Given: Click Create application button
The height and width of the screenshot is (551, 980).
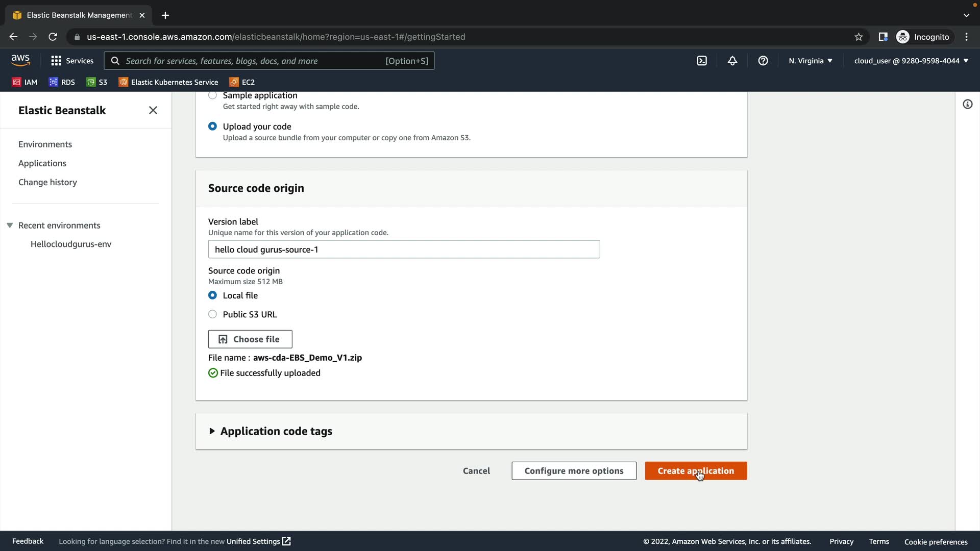Looking at the screenshot, I should pos(695,471).
